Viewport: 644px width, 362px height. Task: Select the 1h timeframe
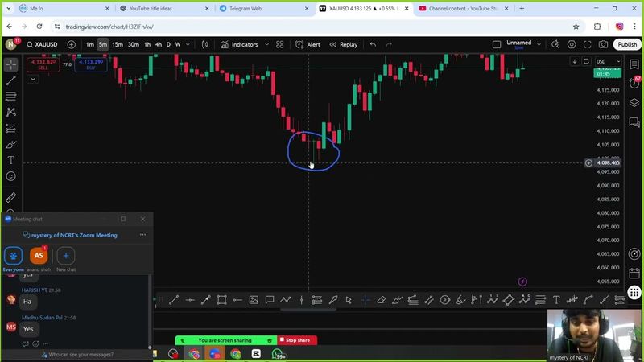(147, 45)
